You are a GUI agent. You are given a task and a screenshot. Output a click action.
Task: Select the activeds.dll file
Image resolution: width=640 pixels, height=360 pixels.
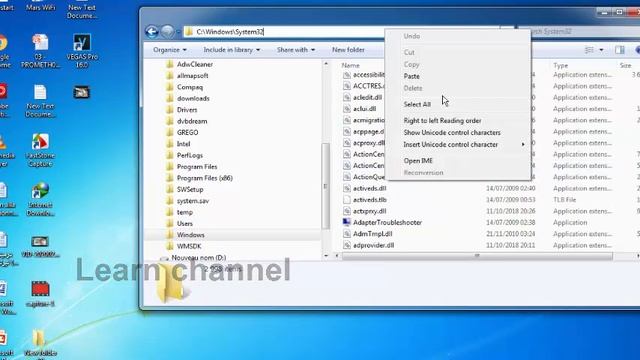(x=369, y=189)
